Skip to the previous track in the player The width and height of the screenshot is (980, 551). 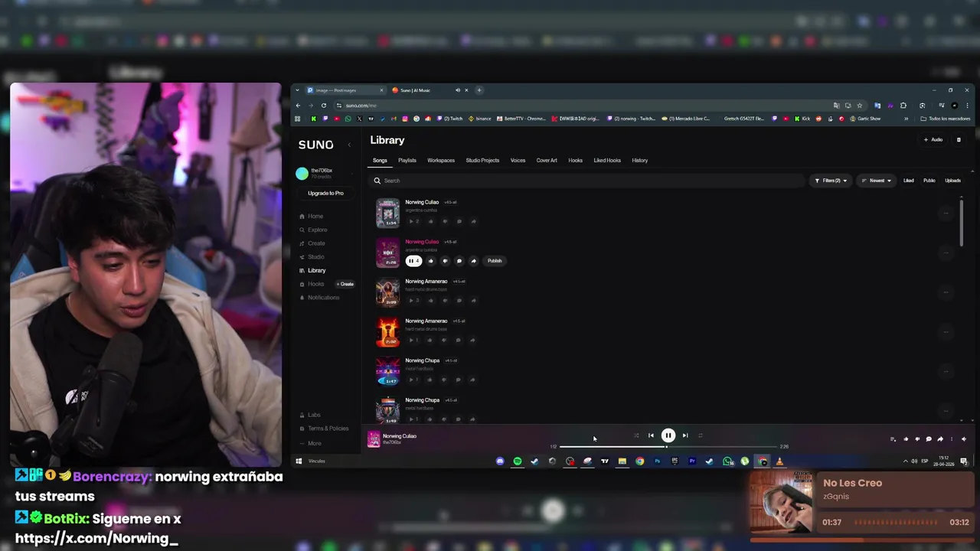click(651, 435)
